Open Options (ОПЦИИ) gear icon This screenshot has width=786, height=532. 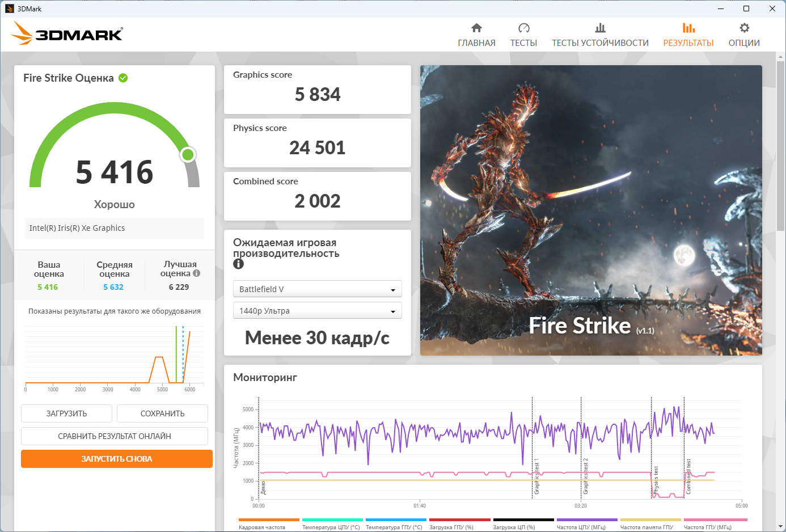(744, 28)
